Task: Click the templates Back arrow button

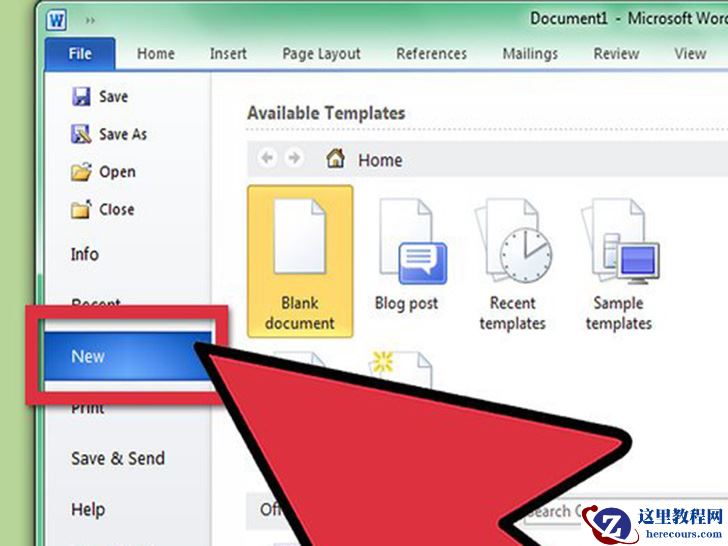Action: pyautogui.click(x=267, y=158)
